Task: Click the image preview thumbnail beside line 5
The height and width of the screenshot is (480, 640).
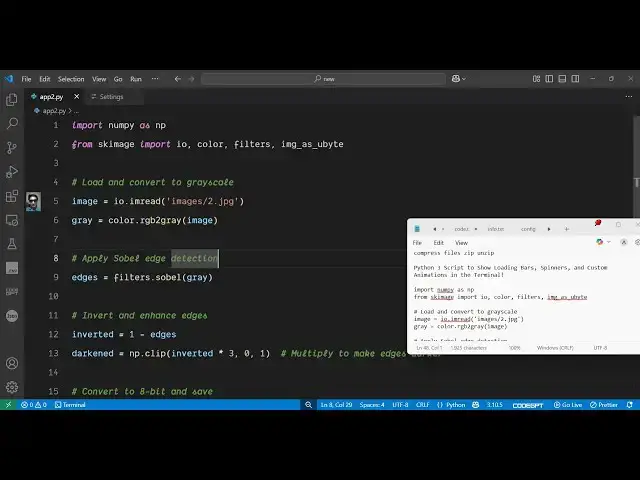Action: pyautogui.click(x=33, y=202)
